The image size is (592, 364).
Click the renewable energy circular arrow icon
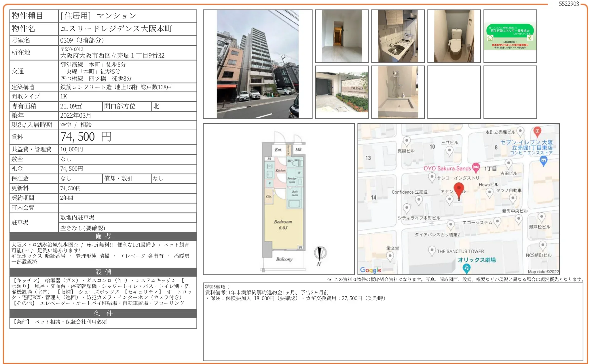click(530, 38)
